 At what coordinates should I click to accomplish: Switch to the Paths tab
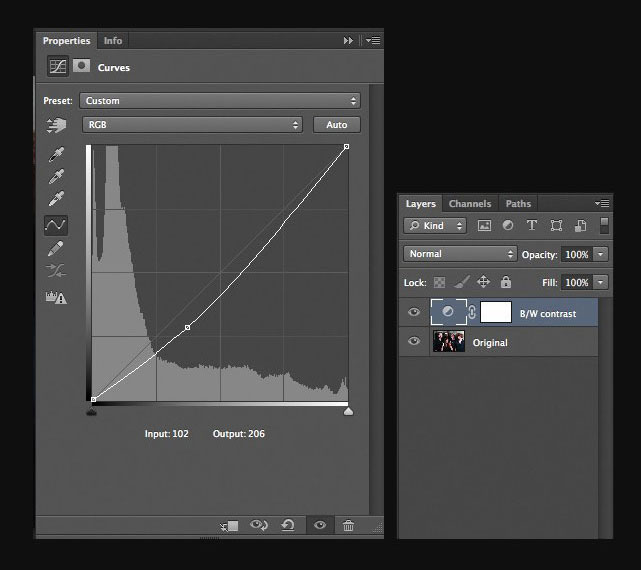[x=518, y=203]
